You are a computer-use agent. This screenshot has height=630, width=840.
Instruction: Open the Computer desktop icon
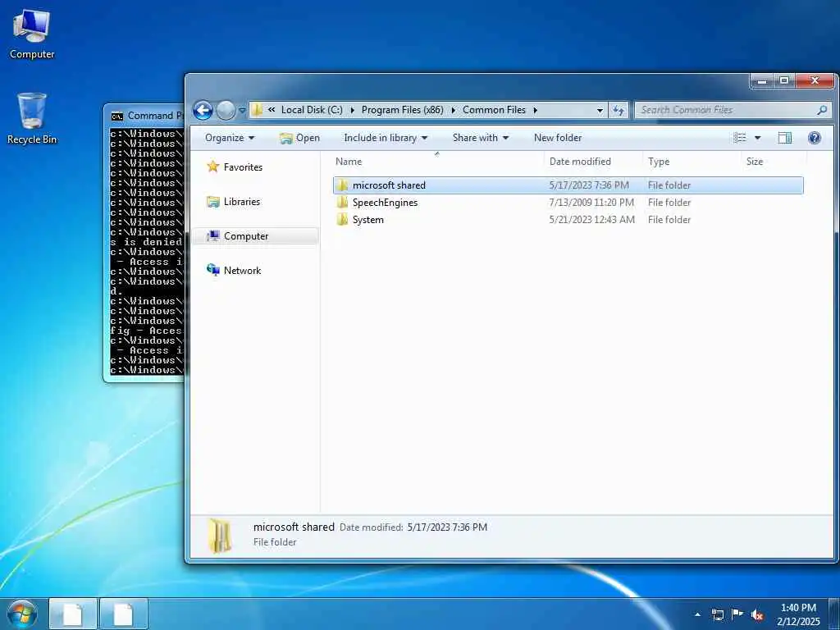[32, 34]
